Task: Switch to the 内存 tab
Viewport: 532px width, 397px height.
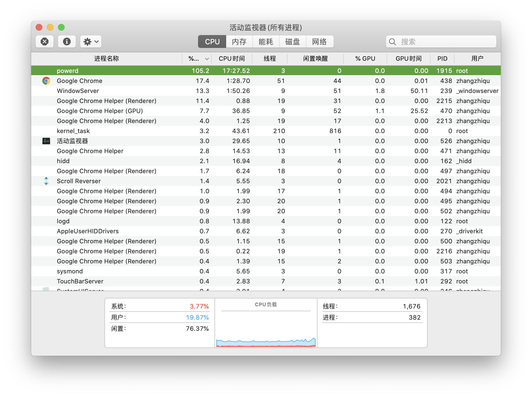Action: click(239, 42)
